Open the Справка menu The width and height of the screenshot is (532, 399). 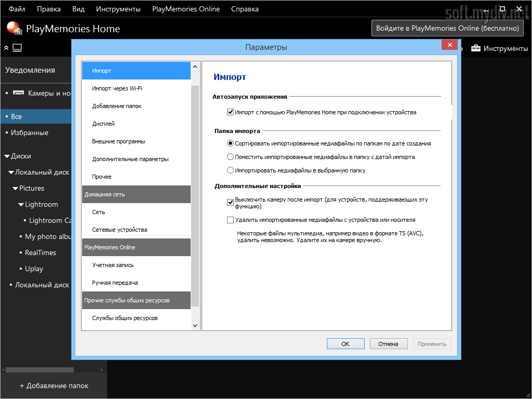coord(245,9)
